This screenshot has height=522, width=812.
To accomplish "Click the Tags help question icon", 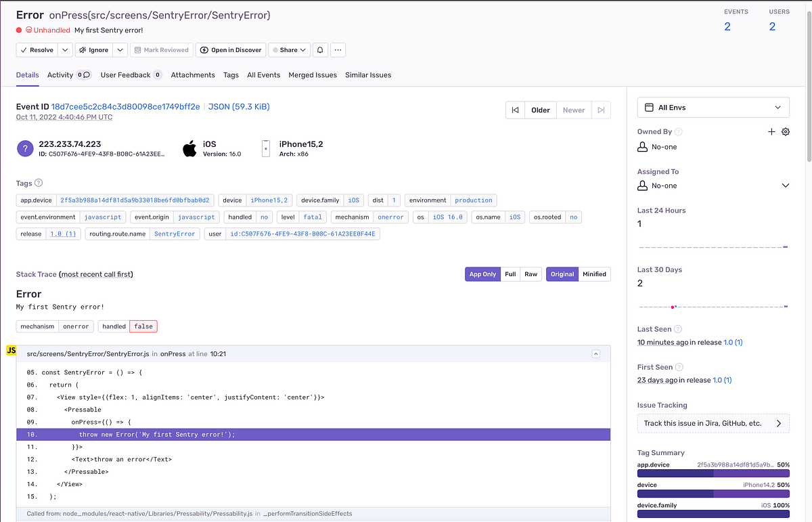I will pos(39,183).
